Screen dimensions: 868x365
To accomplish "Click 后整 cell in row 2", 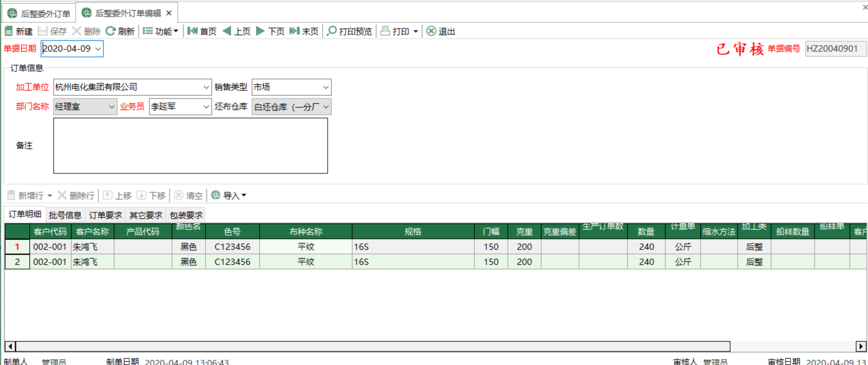I will pos(754,262).
